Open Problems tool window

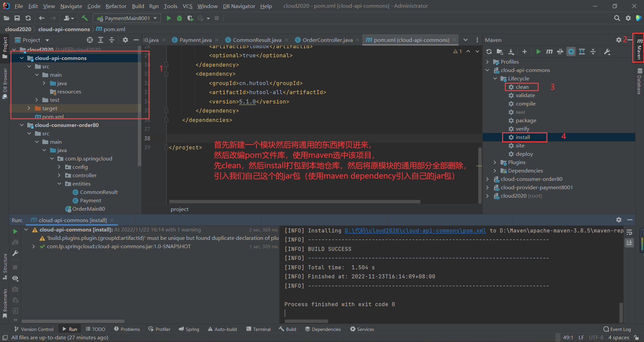pos(127,329)
